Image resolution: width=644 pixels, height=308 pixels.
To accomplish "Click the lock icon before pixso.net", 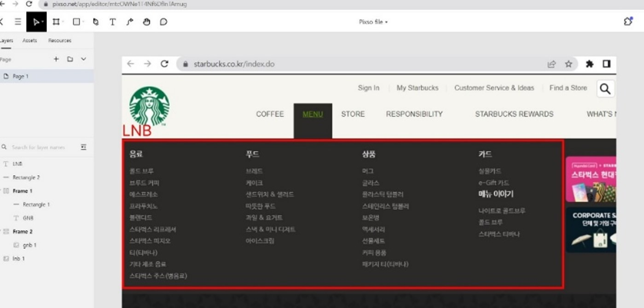I will tap(45, 4).
